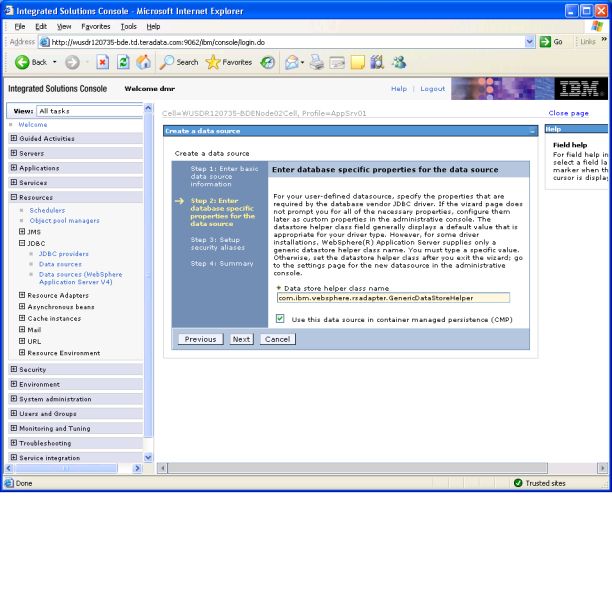
Task: Expand the Environment navigation section
Action: tap(14, 384)
